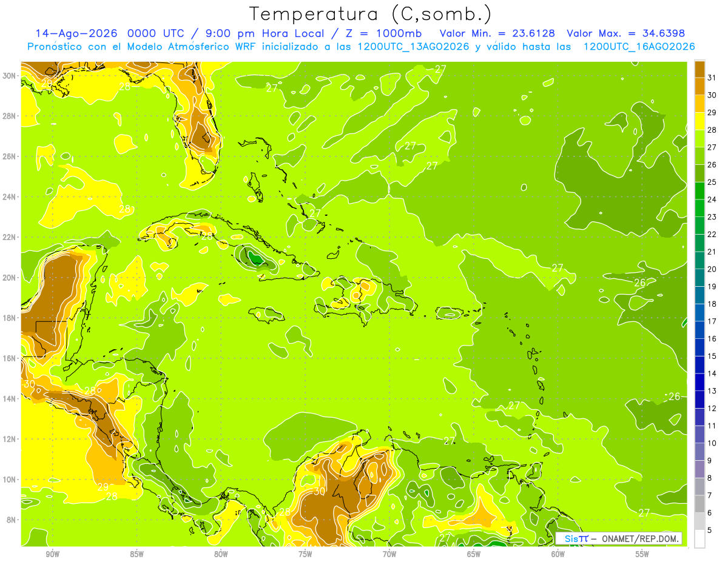Click the 24N latitude axis label
Image resolution: width=728 pixels, height=562 pixels.
pyautogui.click(x=10, y=197)
